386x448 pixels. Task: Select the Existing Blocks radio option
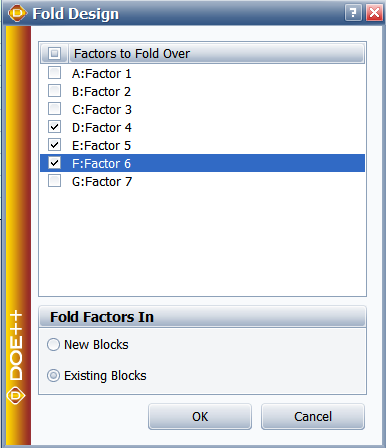click(x=53, y=376)
